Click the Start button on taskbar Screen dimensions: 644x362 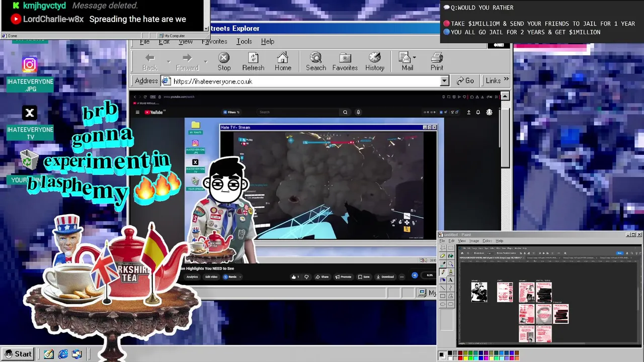point(18,354)
